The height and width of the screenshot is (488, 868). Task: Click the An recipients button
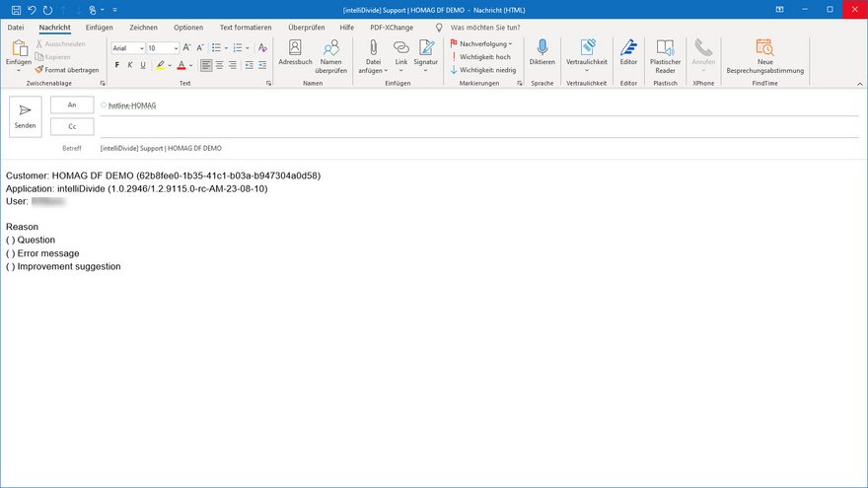[72, 105]
